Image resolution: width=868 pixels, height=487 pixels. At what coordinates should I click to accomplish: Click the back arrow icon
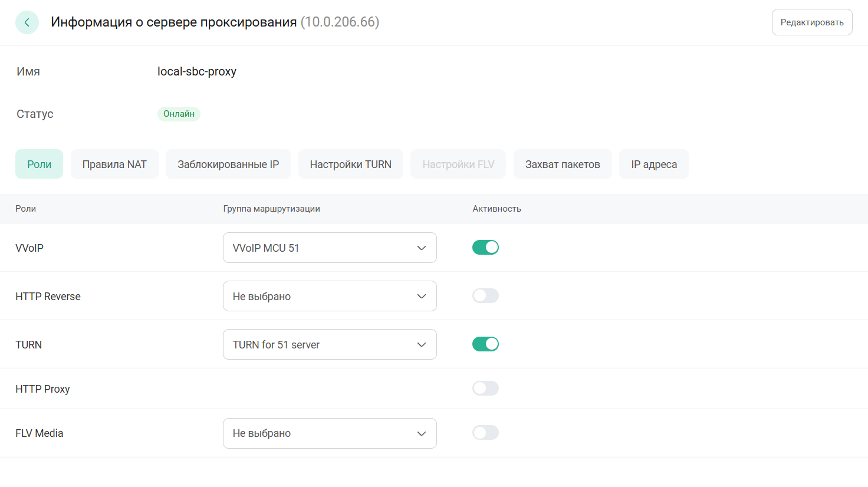[27, 22]
